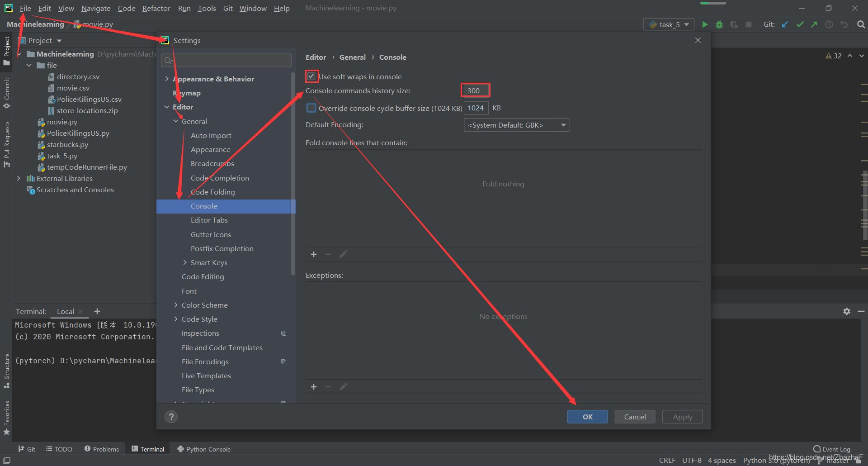Collapse the General settings subgroup
868x466 pixels.
(176, 121)
